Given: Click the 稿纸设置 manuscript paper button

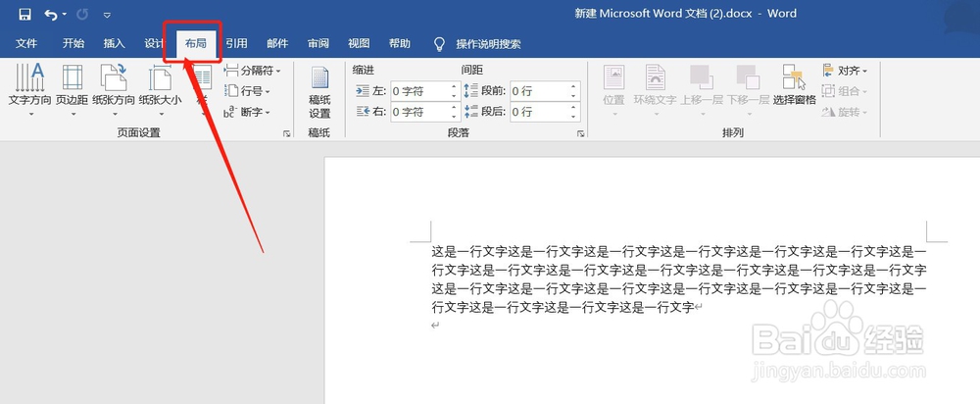Looking at the screenshot, I should pyautogui.click(x=319, y=93).
